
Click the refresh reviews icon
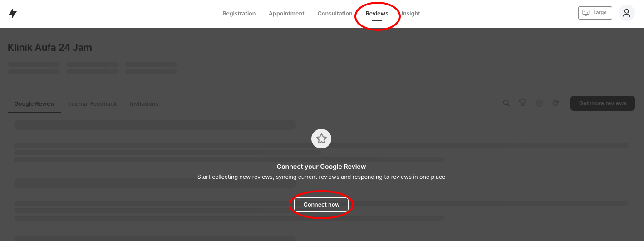click(x=556, y=103)
